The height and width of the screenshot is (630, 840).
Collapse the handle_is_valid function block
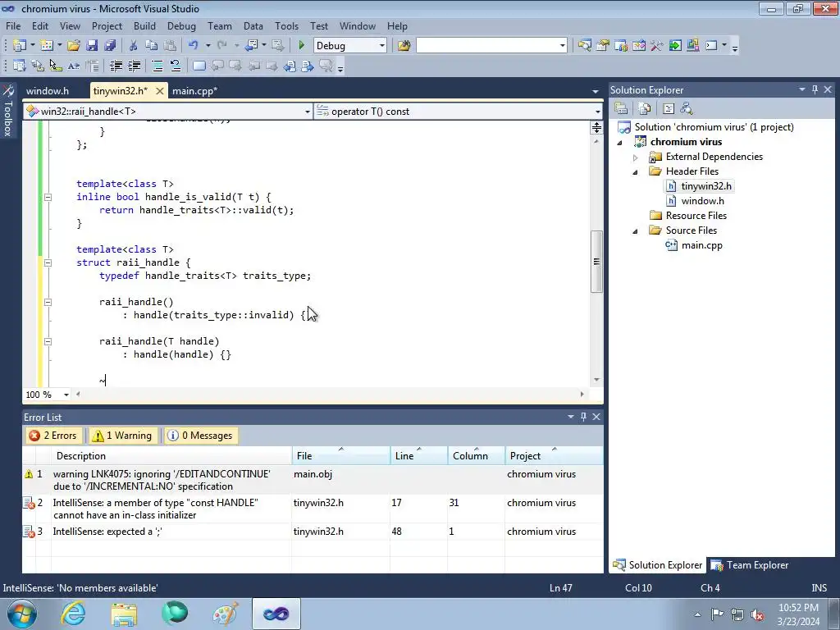(x=48, y=197)
